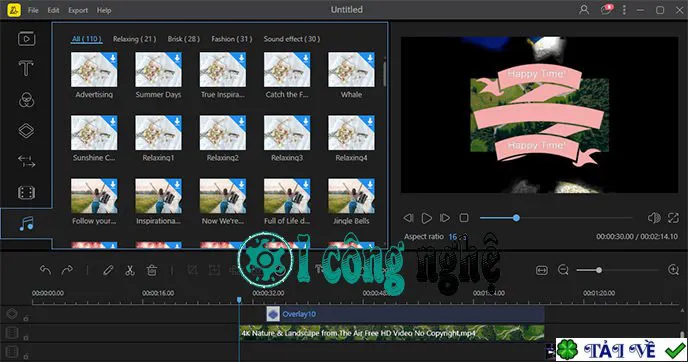Play the preview video

[426, 218]
